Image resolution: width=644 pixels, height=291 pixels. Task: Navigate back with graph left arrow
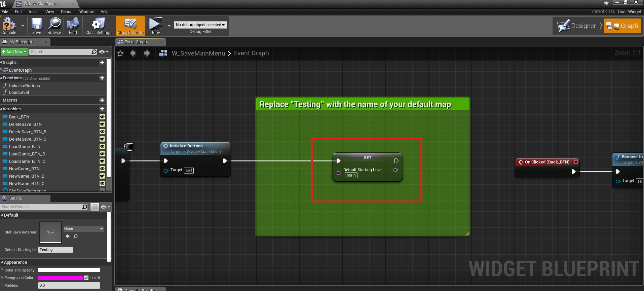133,53
